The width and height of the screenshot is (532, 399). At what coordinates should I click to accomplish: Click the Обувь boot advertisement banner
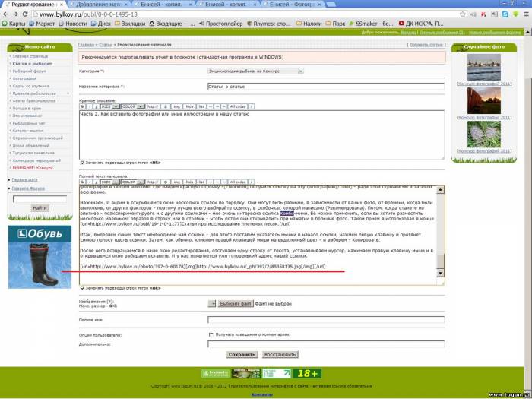pyautogui.click(x=40, y=257)
